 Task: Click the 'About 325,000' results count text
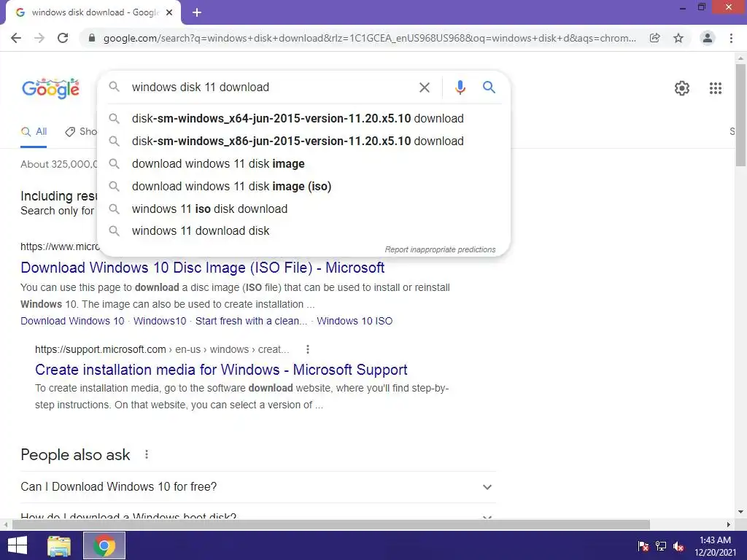point(58,164)
